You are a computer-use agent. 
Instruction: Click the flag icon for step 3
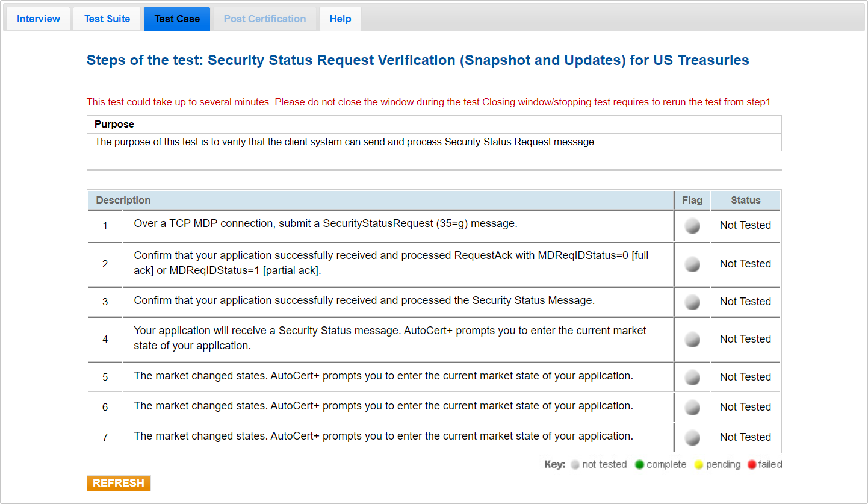(x=692, y=302)
